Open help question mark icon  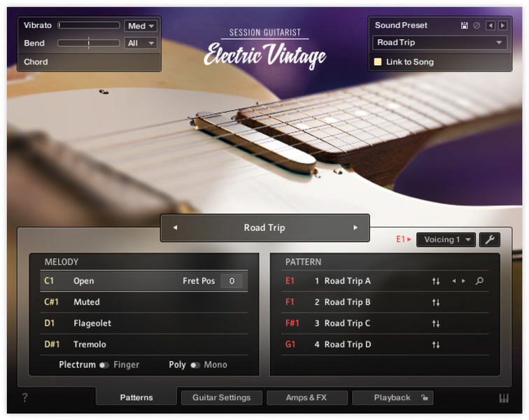(x=24, y=398)
